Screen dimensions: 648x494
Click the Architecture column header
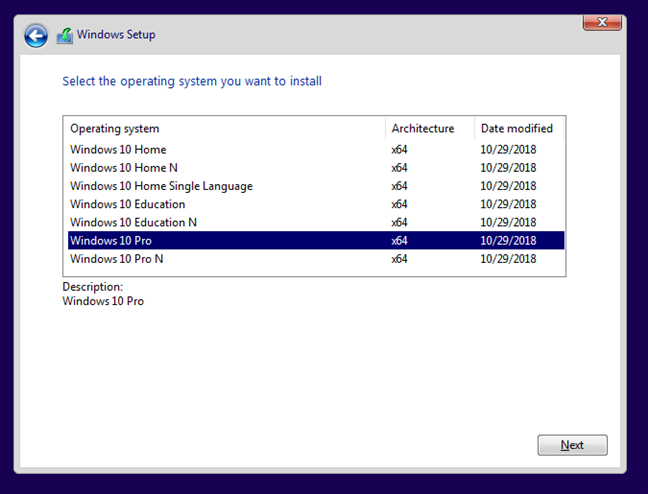click(430, 129)
